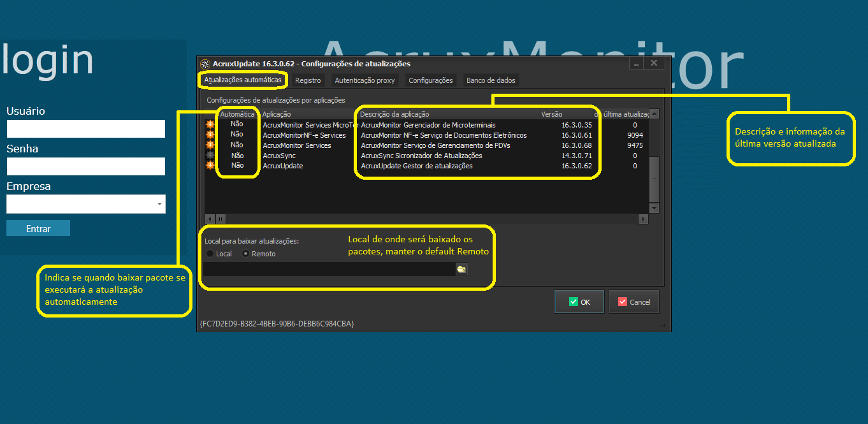Click the 9094 last update value
The width and height of the screenshot is (868, 424).
click(x=635, y=135)
